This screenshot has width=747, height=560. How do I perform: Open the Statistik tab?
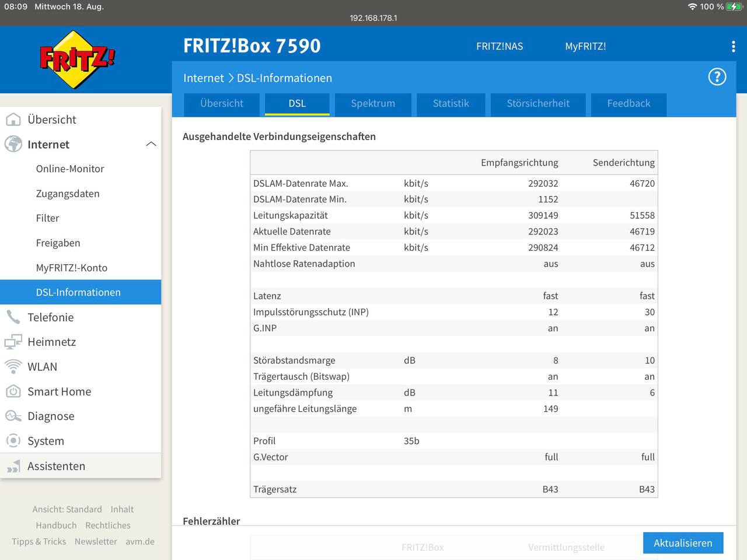[451, 104]
